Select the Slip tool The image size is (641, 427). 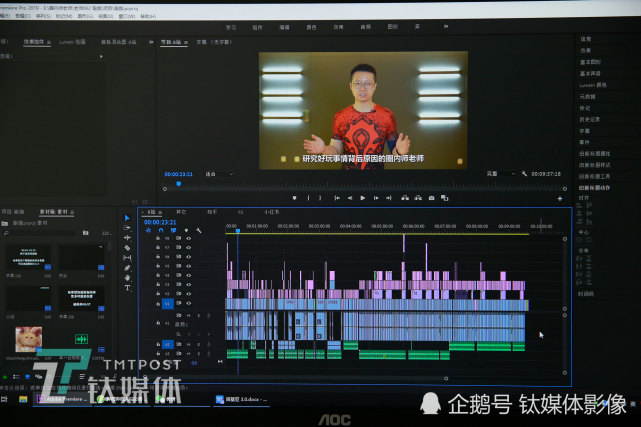127,258
